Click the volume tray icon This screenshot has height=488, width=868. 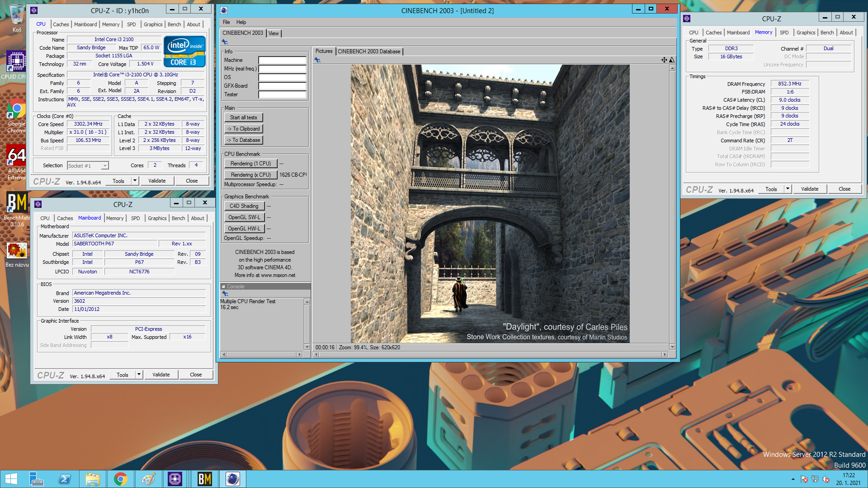[826, 479]
